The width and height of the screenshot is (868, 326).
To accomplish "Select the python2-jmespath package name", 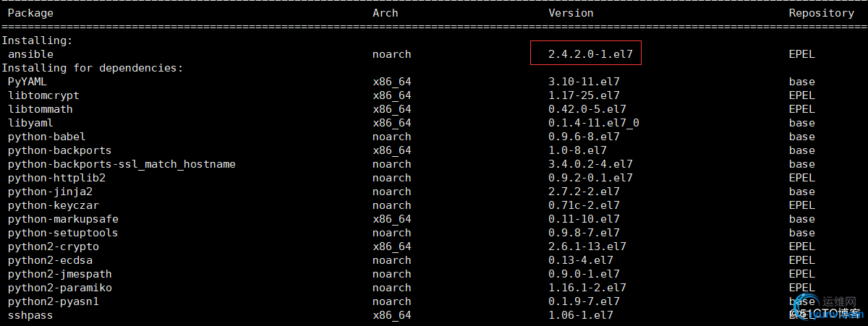I will 60,274.
